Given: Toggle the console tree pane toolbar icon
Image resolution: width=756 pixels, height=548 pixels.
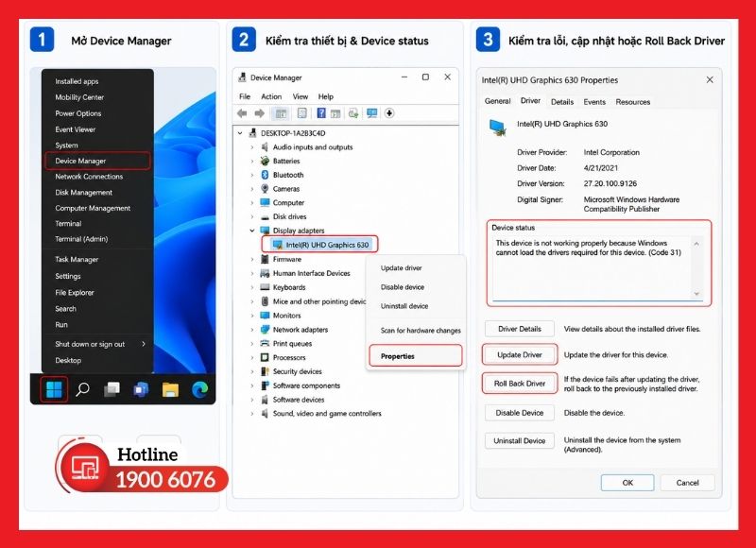Looking at the screenshot, I should (281, 113).
